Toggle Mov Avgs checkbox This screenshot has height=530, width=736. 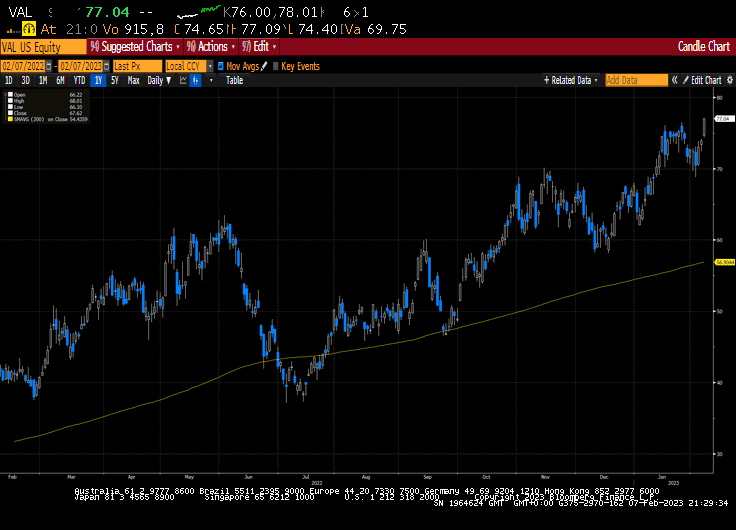point(221,66)
